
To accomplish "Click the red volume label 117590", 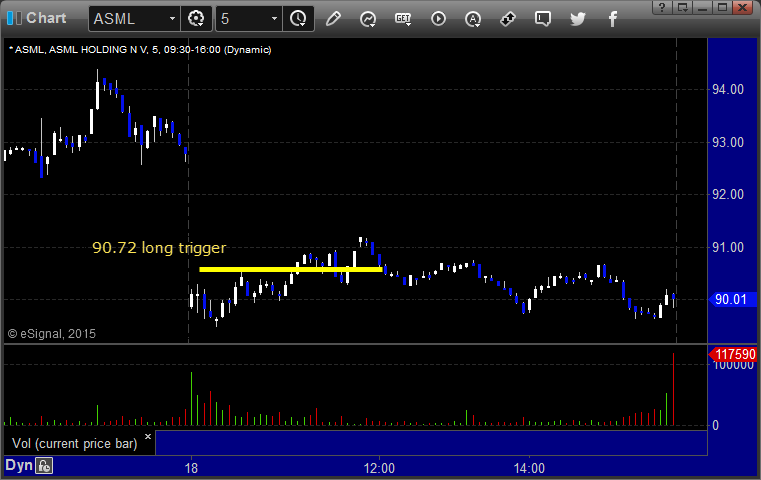I will [733, 354].
